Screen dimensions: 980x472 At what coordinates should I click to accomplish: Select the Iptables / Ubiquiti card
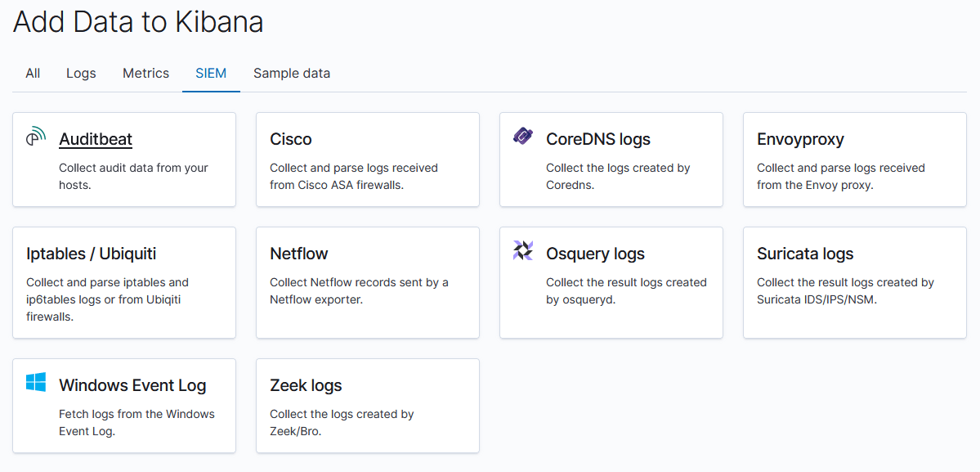click(x=123, y=282)
